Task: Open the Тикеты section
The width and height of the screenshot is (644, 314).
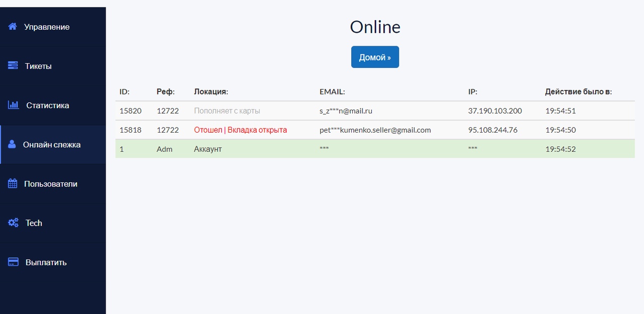Action: pos(38,66)
